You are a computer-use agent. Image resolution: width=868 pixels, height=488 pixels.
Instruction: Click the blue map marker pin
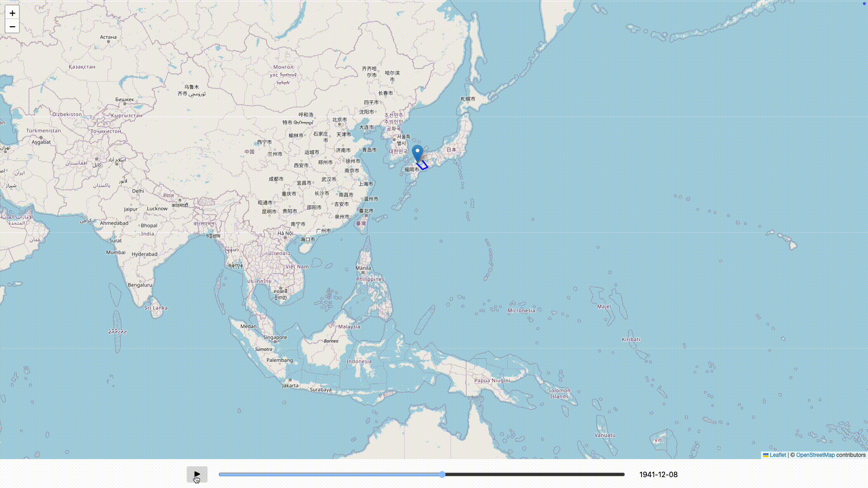pyautogui.click(x=417, y=153)
